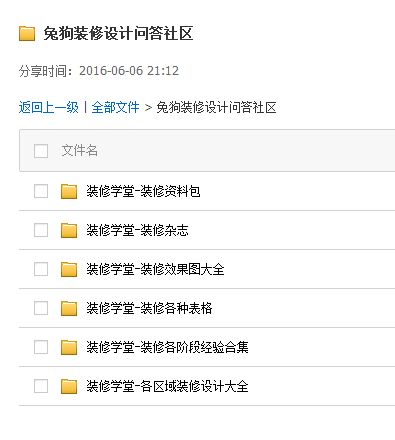Open folder icon for 装修学堂-装修各种表格
Viewport: 395px width, 440px height.
coord(69,309)
